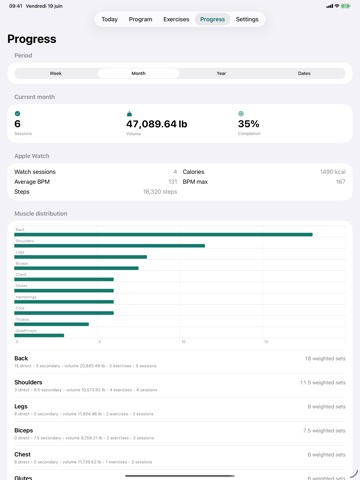The width and height of the screenshot is (360, 480).
Task: Click the Hamstrings bar in chart
Action: 64,302
